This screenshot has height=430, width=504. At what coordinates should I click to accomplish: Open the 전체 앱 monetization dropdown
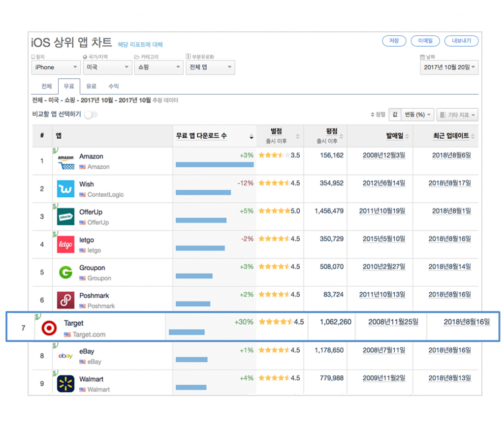click(210, 67)
